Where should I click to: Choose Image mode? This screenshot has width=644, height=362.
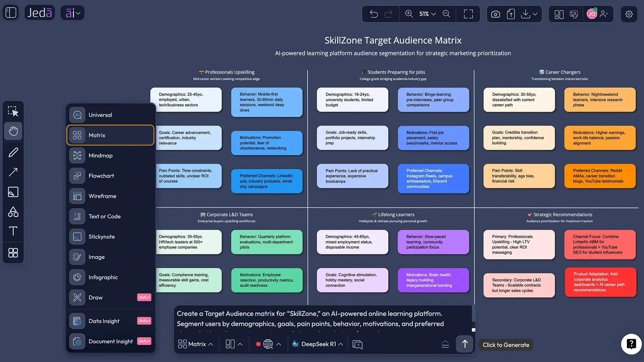click(x=110, y=257)
